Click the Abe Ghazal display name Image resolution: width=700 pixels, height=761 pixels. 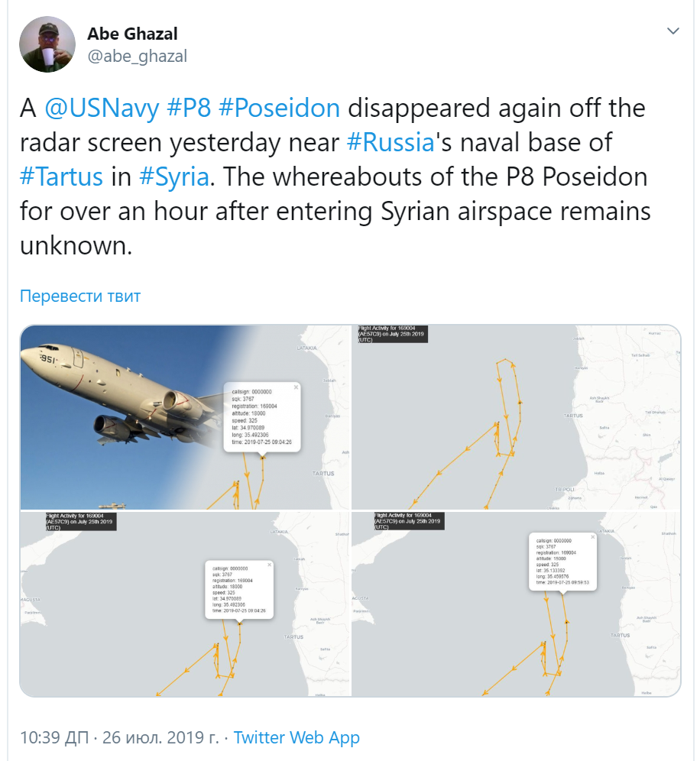click(x=132, y=34)
